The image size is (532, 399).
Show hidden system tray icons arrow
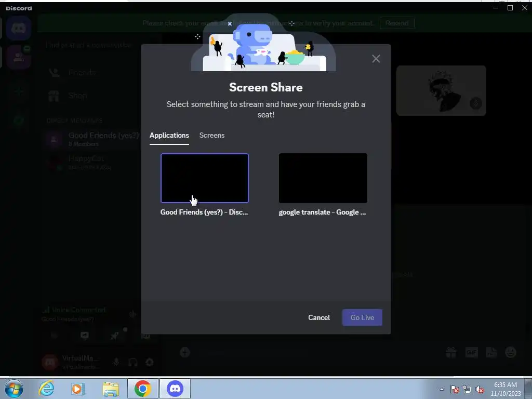442,390
